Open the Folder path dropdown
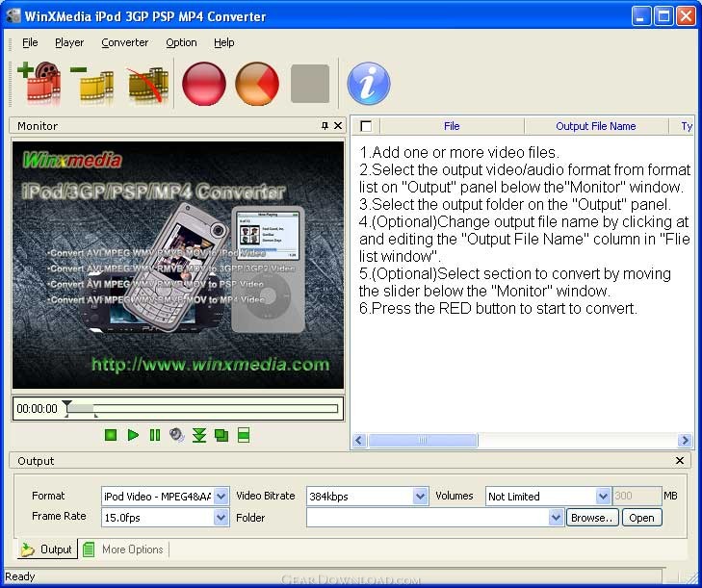The image size is (702, 588). tap(556, 518)
